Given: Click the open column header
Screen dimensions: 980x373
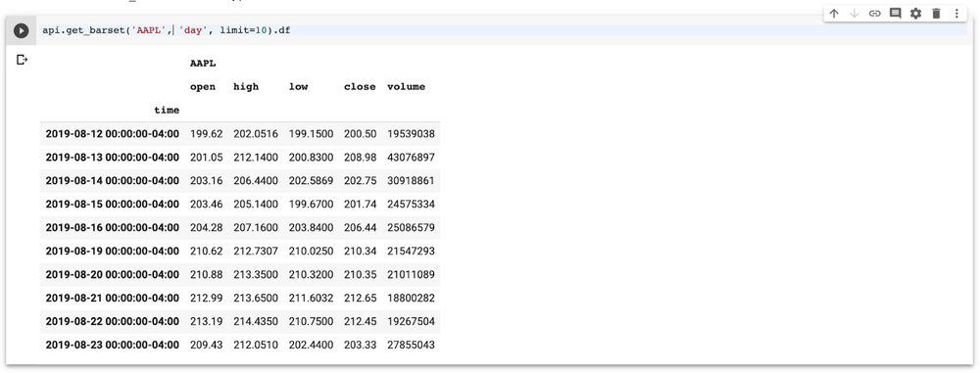Looking at the screenshot, I should (x=203, y=87).
